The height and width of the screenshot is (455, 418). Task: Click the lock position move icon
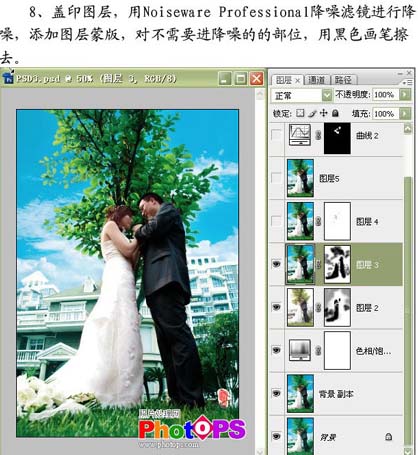[x=323, y=113]
